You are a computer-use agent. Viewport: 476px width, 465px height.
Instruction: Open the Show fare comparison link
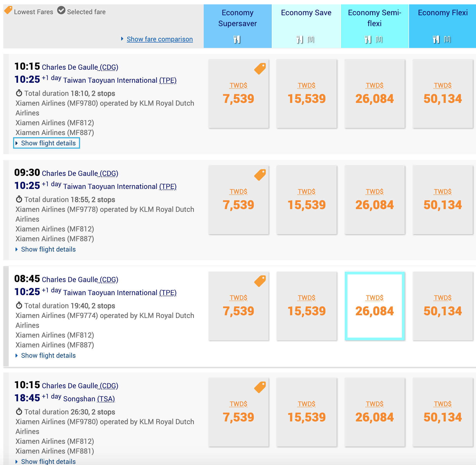(160, 39)
